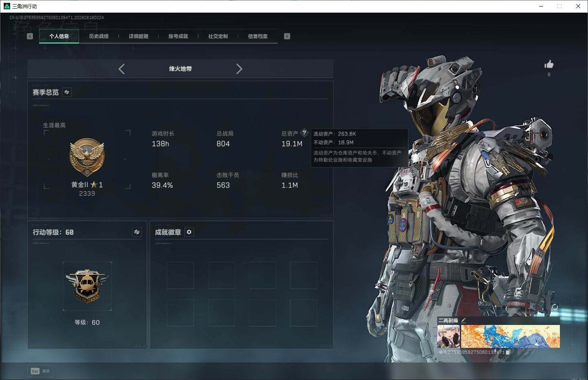Go to previous game mode with left arrow

pyautogui.click(x=122, y=69)
